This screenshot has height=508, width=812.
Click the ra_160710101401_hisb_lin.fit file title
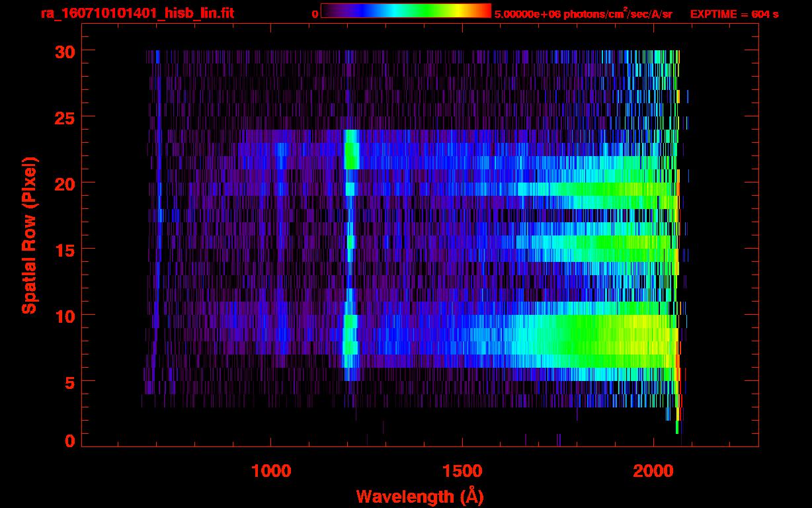pos(137,13)
